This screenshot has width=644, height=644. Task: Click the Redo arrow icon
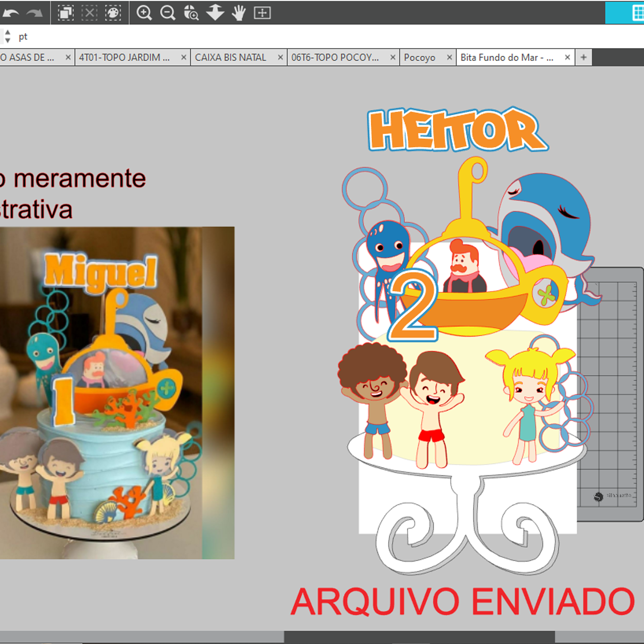(34, 13)
